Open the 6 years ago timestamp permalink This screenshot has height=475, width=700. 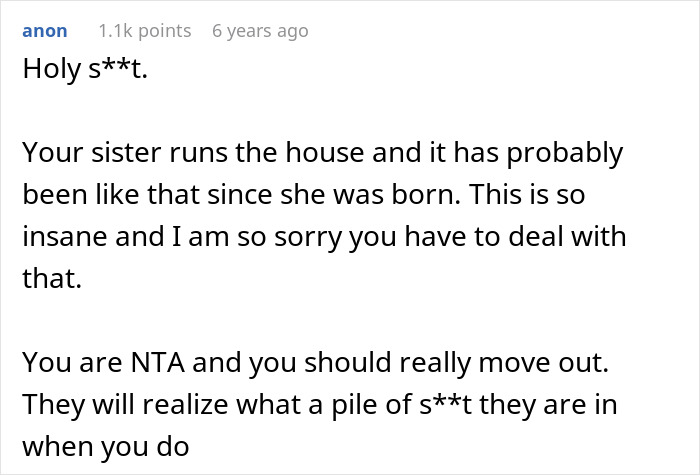[x=260, y=31]
